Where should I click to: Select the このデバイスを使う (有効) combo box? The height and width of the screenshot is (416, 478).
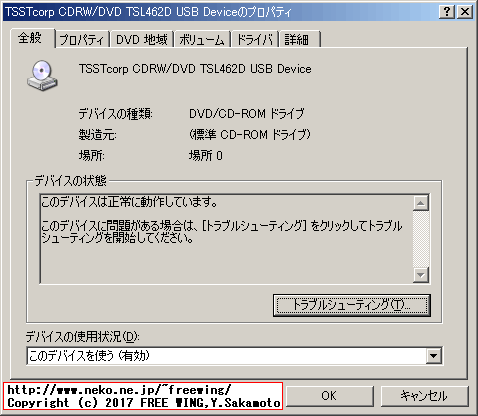(x=235, y=356)
